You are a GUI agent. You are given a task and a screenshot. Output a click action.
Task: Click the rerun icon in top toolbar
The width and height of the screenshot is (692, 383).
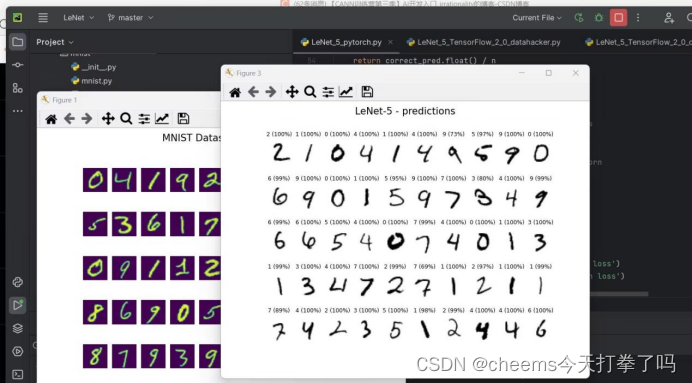579,18
